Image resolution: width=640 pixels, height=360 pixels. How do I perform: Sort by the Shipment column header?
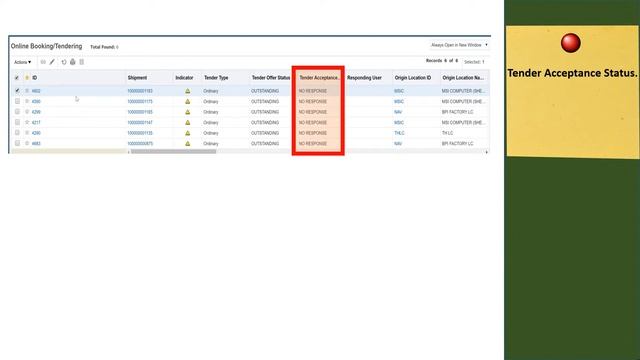[137, 78]
